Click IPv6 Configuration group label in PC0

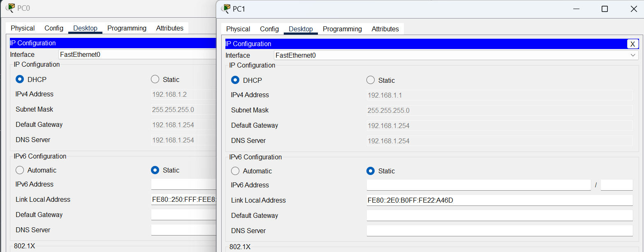tap(40, 156)
